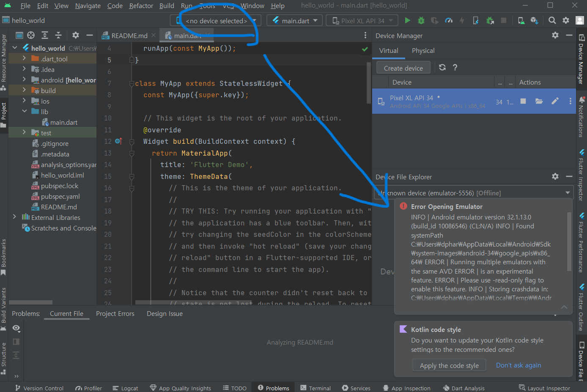Collapse the lib folder
587x392 pixels.
pyautogui.click(x=24, y=112)
